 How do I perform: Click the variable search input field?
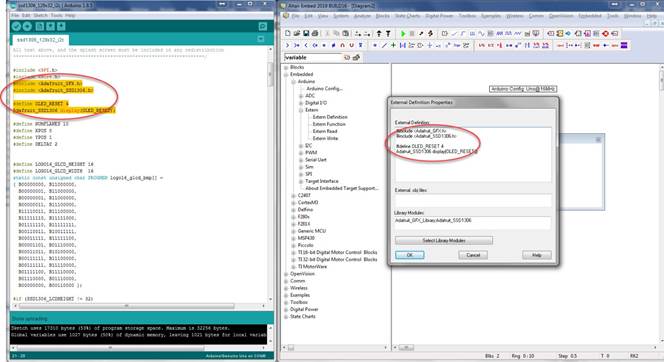coord(313,57)
